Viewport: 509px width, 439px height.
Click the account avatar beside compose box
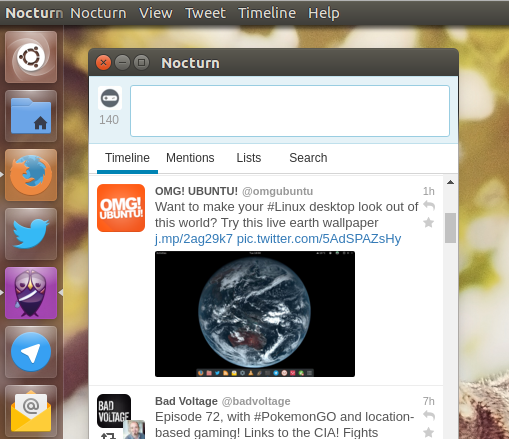coord(110,98)
